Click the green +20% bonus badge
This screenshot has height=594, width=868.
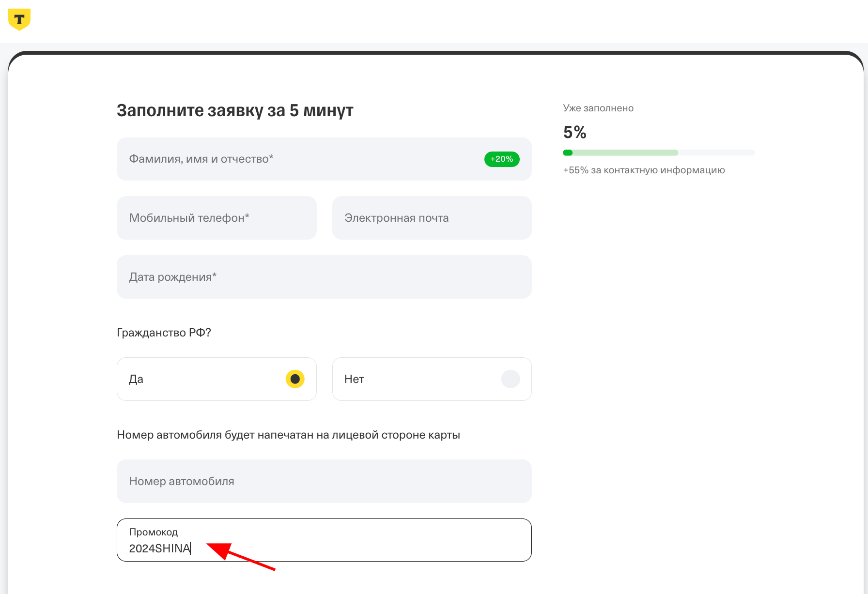click(x=501, y=159)
